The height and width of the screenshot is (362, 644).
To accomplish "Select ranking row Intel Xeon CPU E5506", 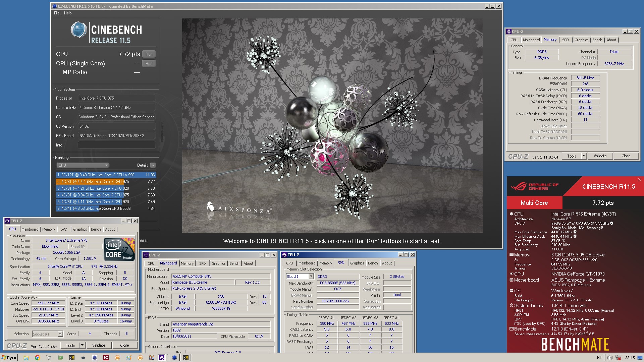I will (x=106, y=208).
